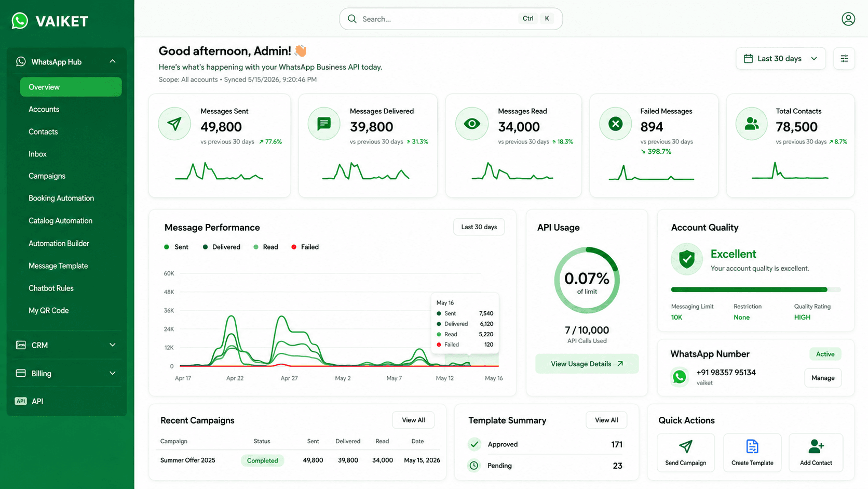Open Accounts in the sidebar
This screenshot has height=489, width=868.
(x=44, y=109)
